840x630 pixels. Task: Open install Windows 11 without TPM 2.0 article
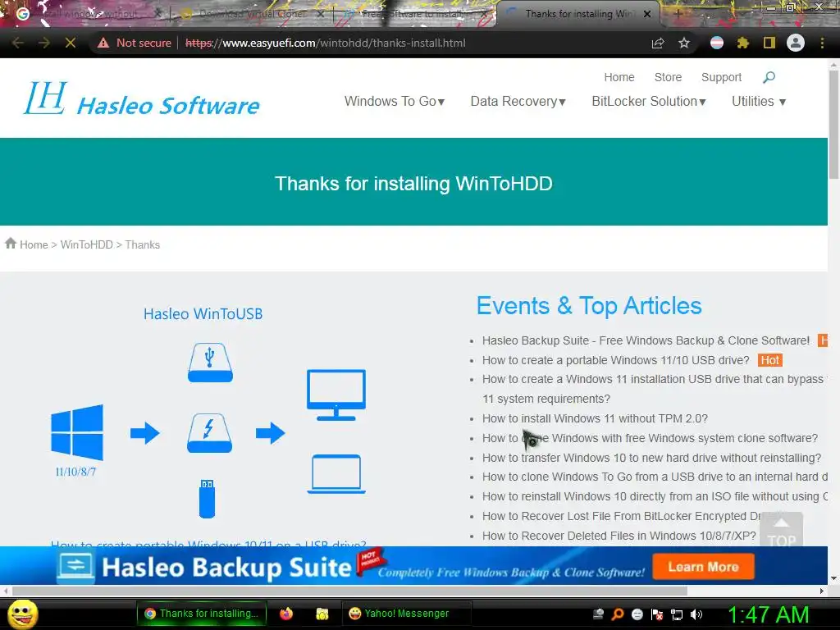(595, 418)
